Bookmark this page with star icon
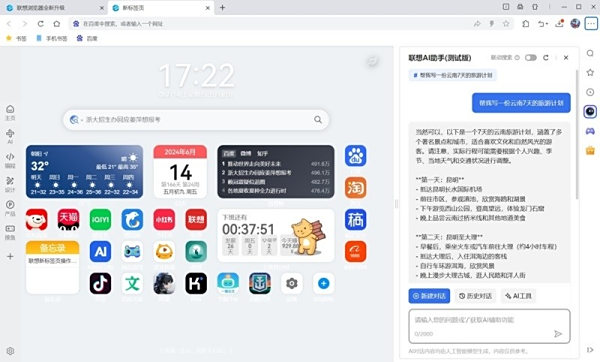This screenshot has width=600, height=362. (506, 24)
